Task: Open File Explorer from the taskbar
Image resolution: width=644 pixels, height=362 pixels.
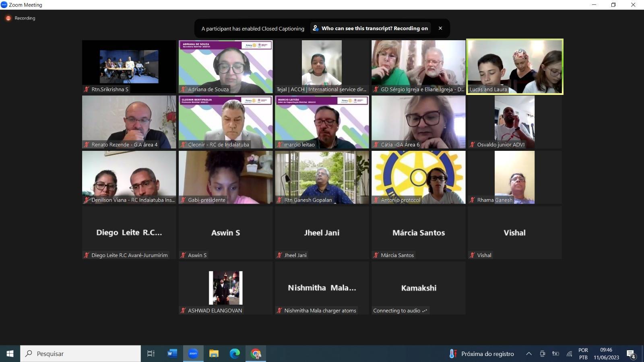Action: tap(214, 354)
